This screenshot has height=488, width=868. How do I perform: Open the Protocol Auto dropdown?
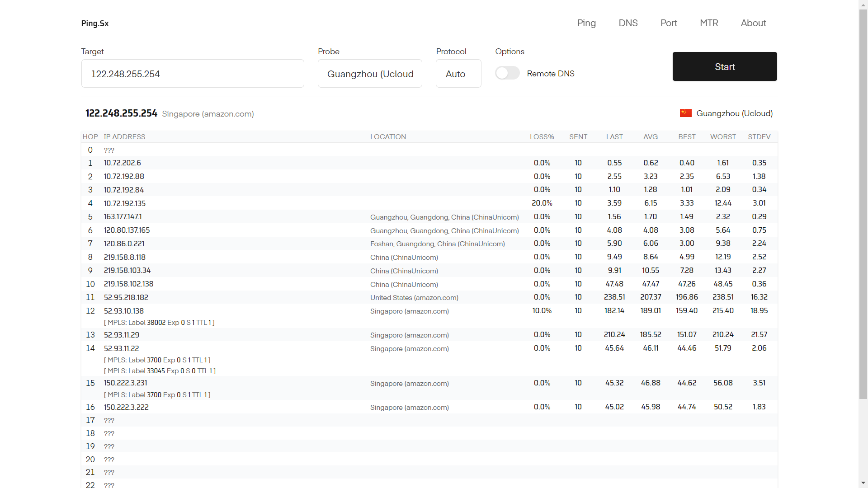(458, 74)
